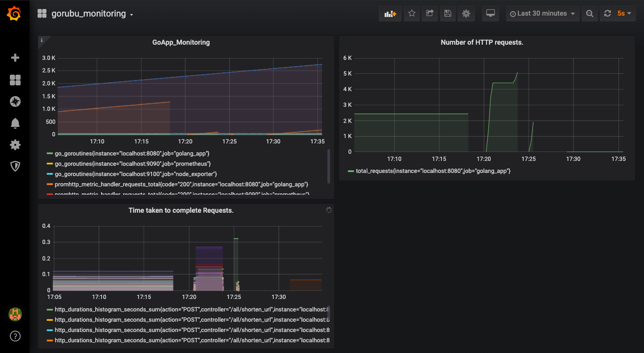Open the Dashboards grid icon in sidebar

[15, 80]
